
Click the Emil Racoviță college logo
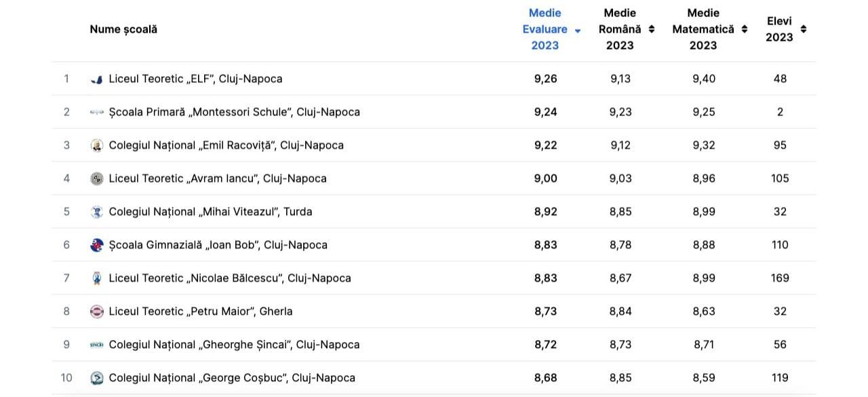pos(97,146)
